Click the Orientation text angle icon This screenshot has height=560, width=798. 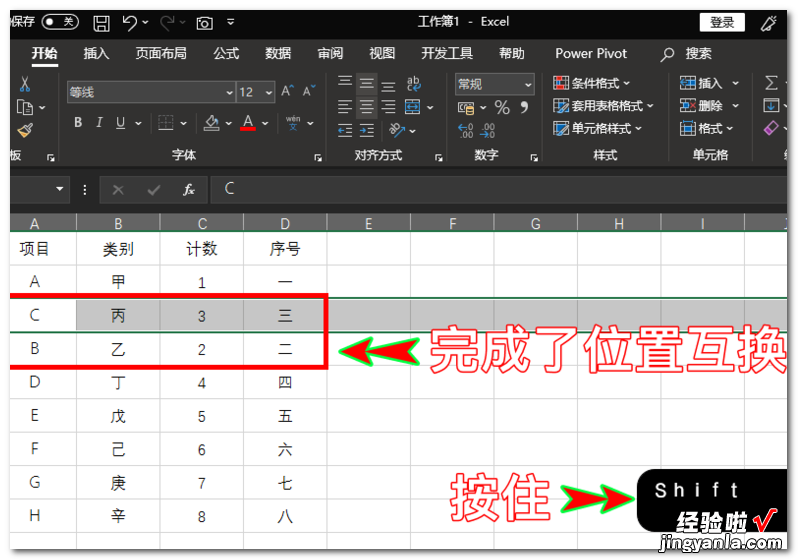pyautogui.click(x=396, y=130)
